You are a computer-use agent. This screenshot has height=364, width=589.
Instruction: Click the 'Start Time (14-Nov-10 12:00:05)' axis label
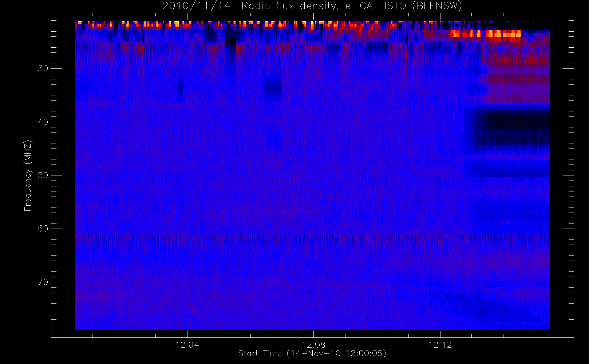[x=312, y=353]
